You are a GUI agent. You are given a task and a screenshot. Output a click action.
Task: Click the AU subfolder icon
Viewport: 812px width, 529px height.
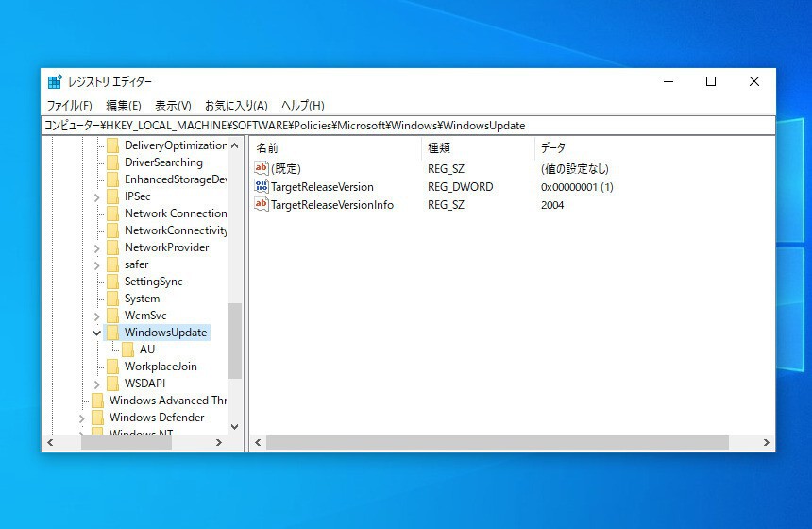click(x=127, y=350)
